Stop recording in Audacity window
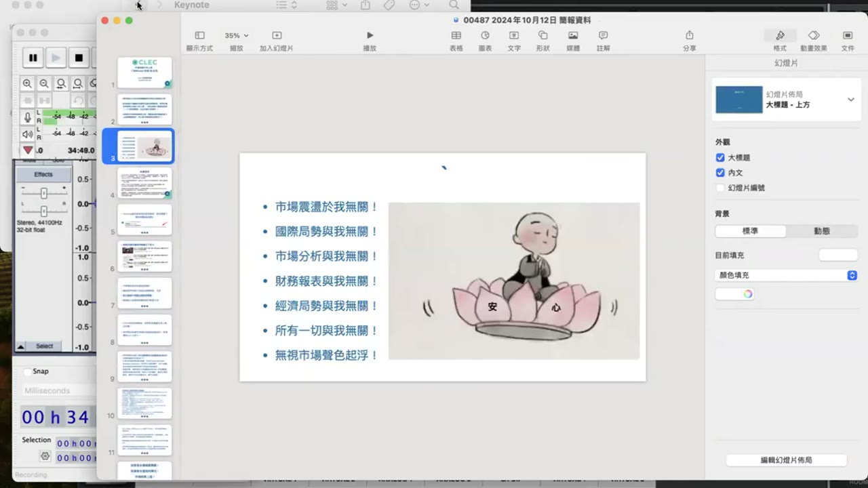868x488 pixels. point(79,58)
